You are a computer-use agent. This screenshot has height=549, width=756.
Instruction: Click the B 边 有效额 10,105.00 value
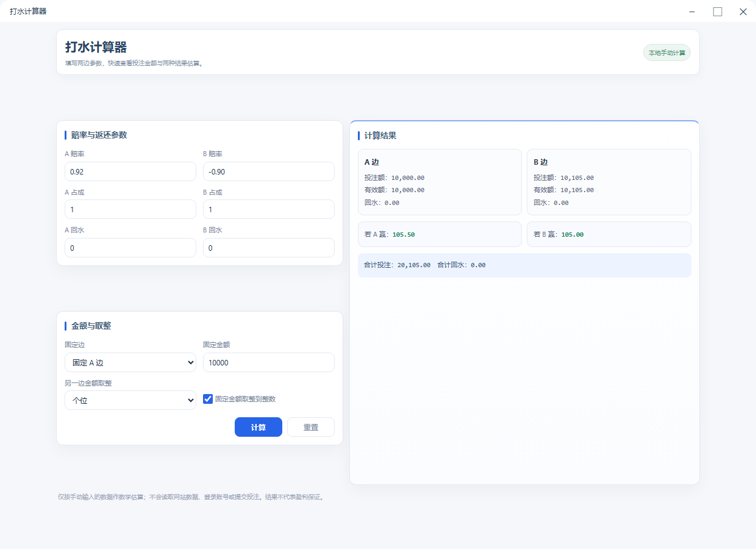coord(577,190)
